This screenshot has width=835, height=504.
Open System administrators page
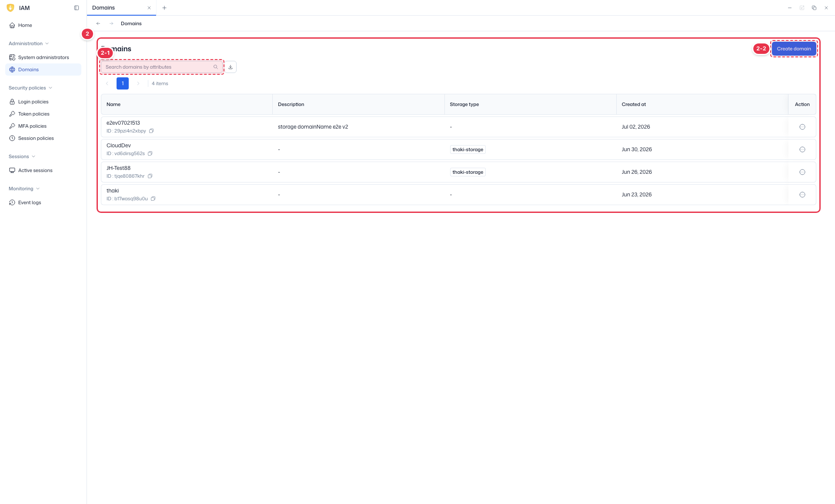(43, 57)
